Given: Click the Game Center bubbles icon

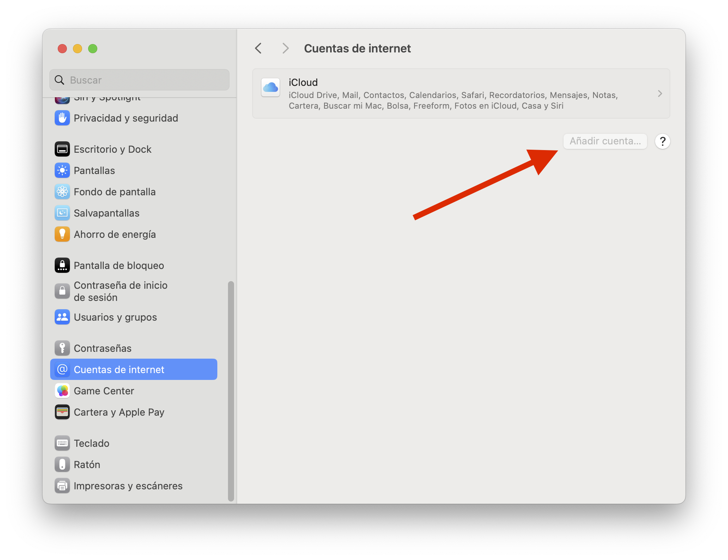Looking at the screenshot, I should tap(62, 391).
